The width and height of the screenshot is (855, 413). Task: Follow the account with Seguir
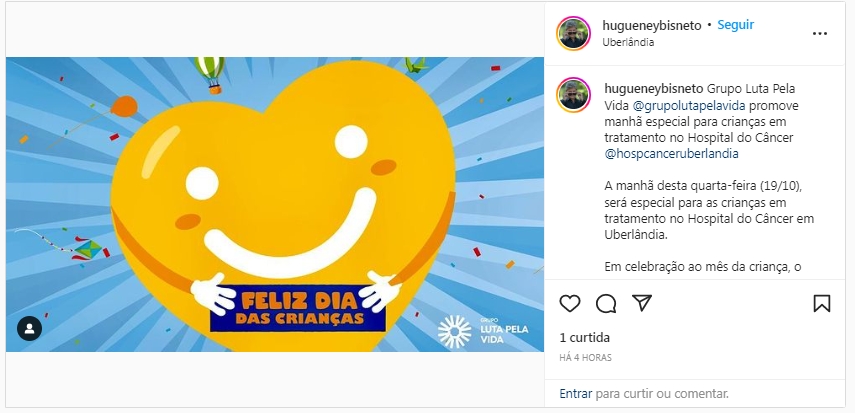(736, 25)
